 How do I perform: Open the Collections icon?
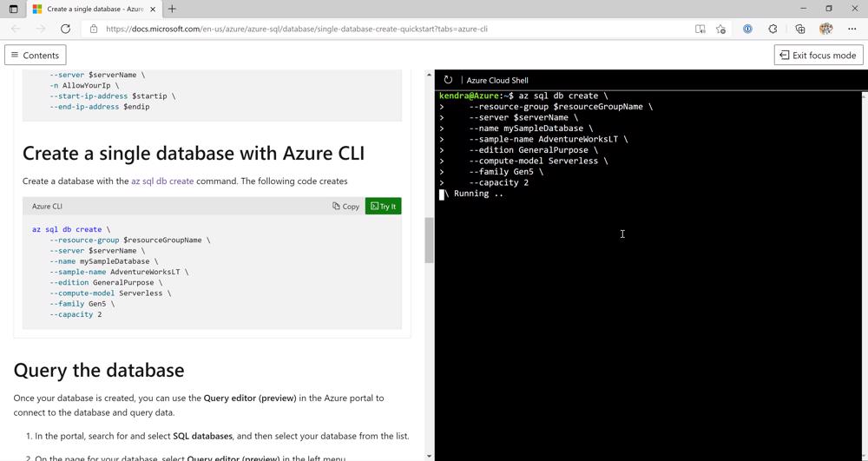[x=800, y=29]
